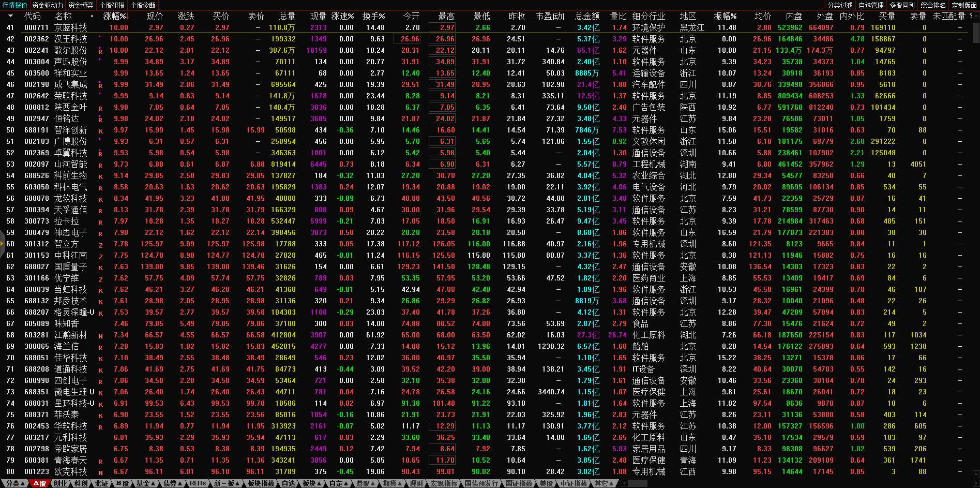
Task: Click the help question mark by 未匹配量
Action: (971, 16)
